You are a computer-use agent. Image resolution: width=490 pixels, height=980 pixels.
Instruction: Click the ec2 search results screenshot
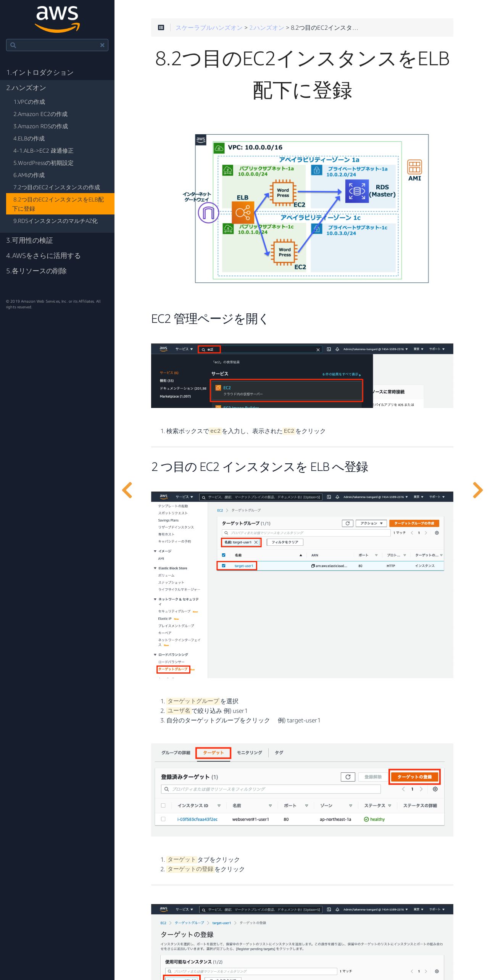pos(302,376)
